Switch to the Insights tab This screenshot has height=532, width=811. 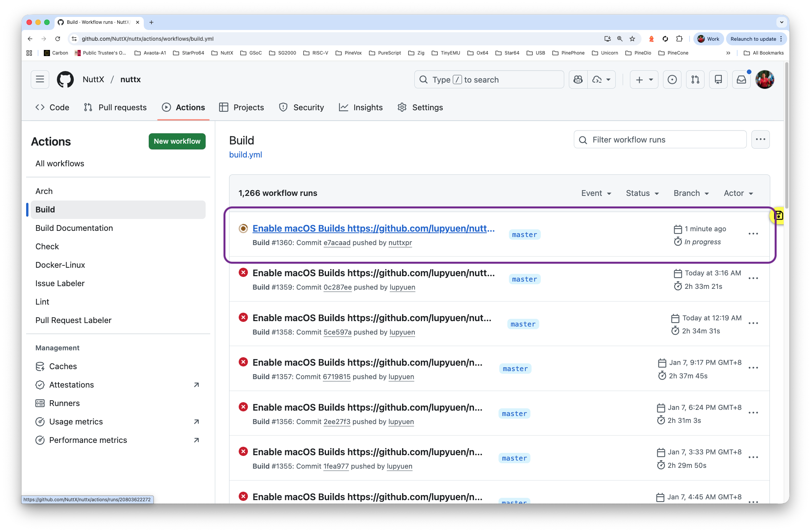point(361,108)
